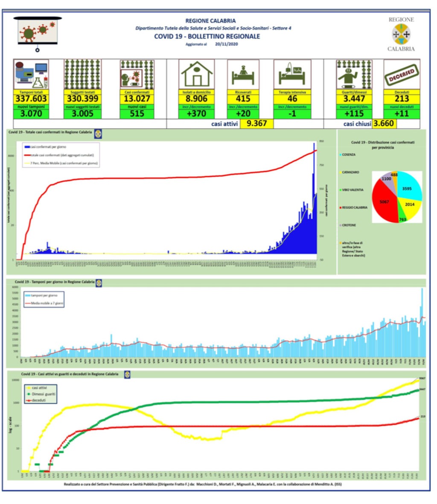The image size is (437, 504).
Task: Click the red Reggio Calabria pie slice
Action: (385, 201)
